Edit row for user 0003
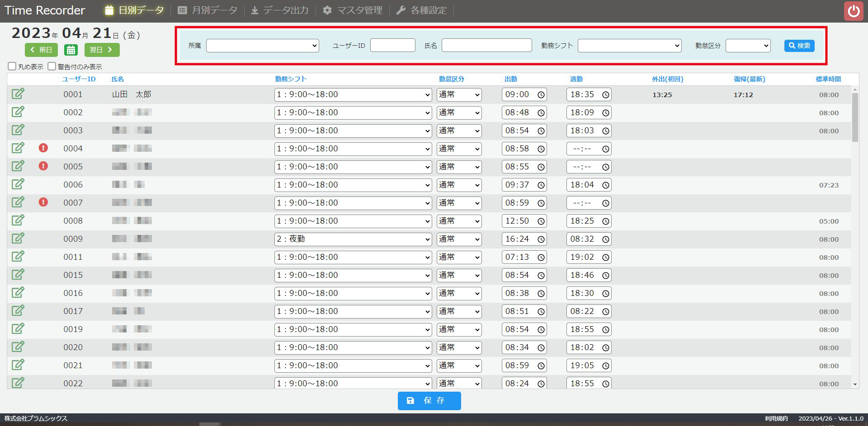 click(18, 130)
